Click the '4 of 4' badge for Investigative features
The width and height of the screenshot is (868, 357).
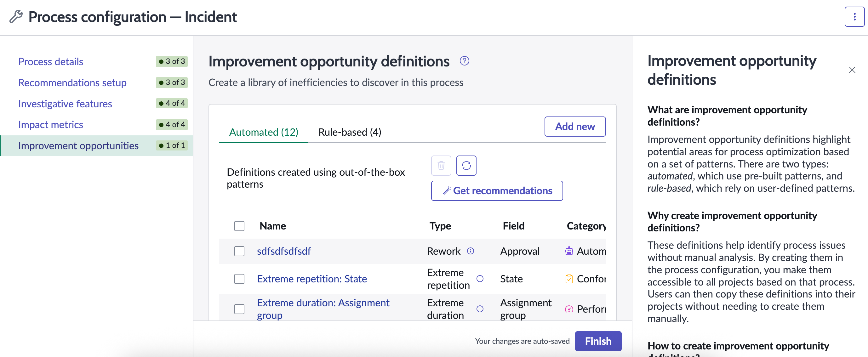point(172,103)
